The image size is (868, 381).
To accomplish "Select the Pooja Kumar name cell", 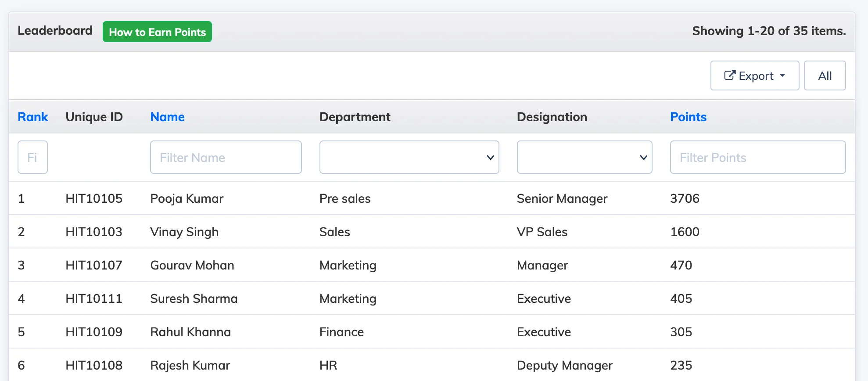I will pos(187,198).
